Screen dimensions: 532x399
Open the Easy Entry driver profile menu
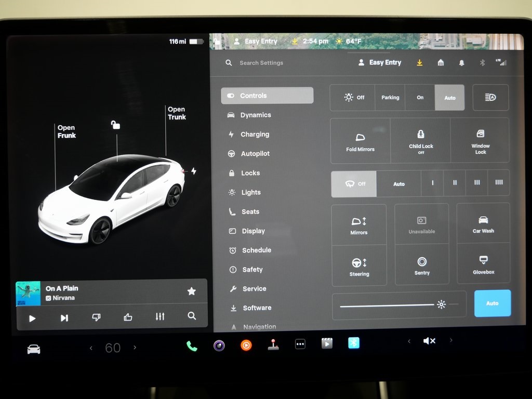pos(380,62)
